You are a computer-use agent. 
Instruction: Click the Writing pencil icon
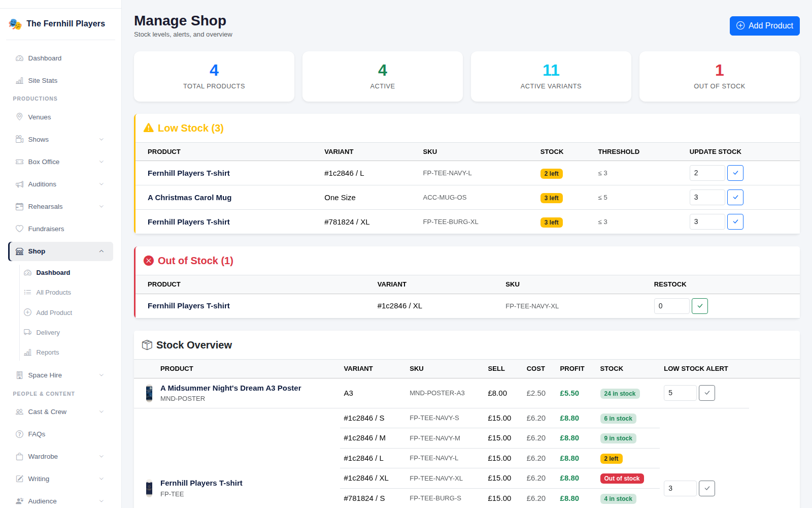(19, 479)
